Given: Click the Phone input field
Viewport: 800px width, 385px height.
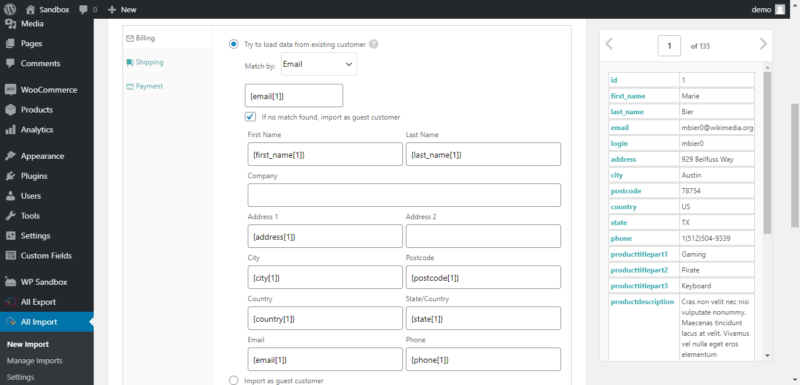Looking at the screenshot, I should click(483, 359).
